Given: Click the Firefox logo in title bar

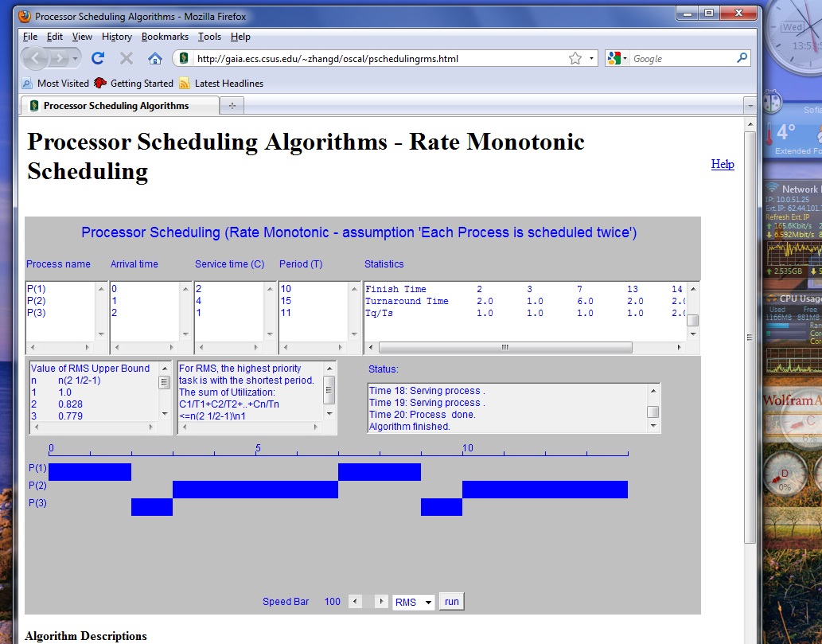Looking at the screenshot, I should tap(25, 16).
